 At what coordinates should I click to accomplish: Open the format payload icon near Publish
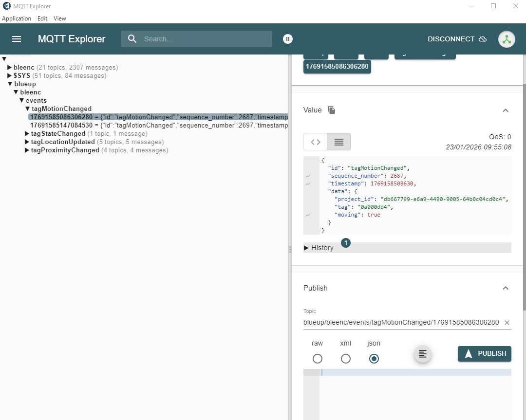(422, 354)
